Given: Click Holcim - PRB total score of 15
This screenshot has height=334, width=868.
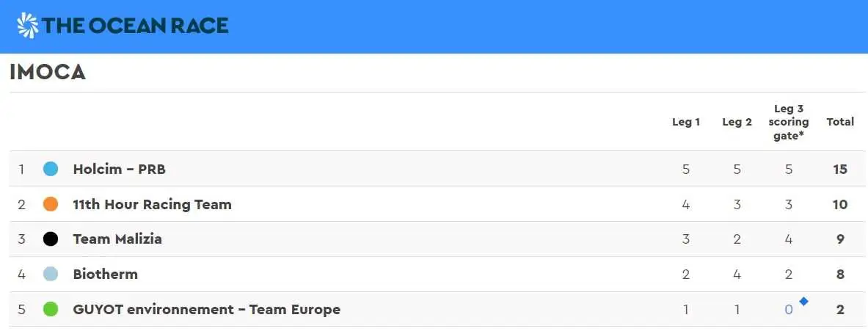Looking at the screenshot, I should point(840,169).
